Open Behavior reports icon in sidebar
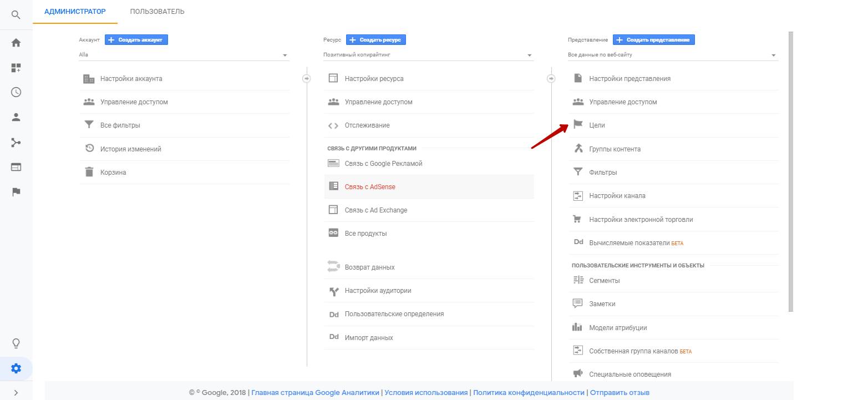Screen dimensions: 868x400 pos(16,167)
